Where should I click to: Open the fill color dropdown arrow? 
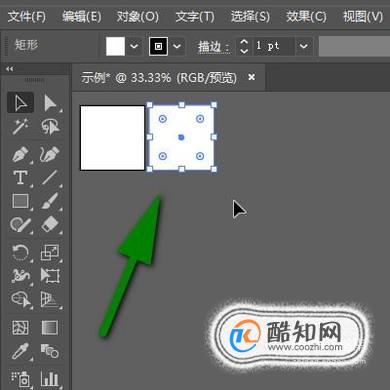[134, 46]
